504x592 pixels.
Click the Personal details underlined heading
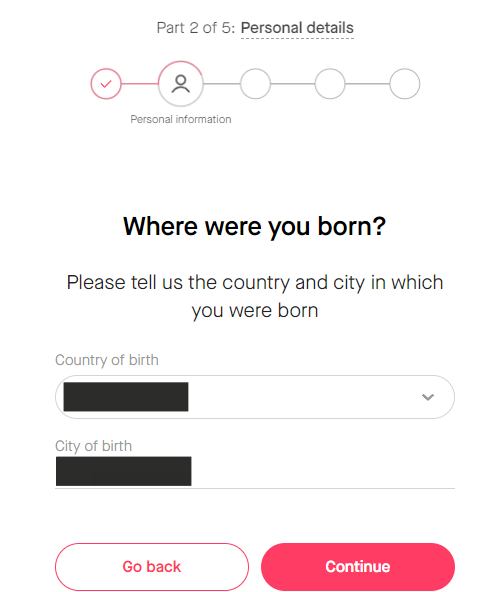[297, 28]
